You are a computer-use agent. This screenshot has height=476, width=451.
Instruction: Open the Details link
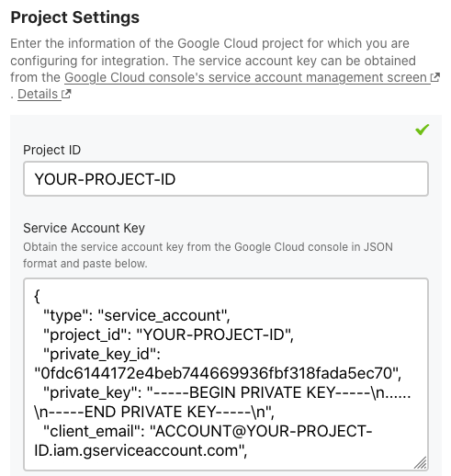pyautogui.click(x=38, y=94)
